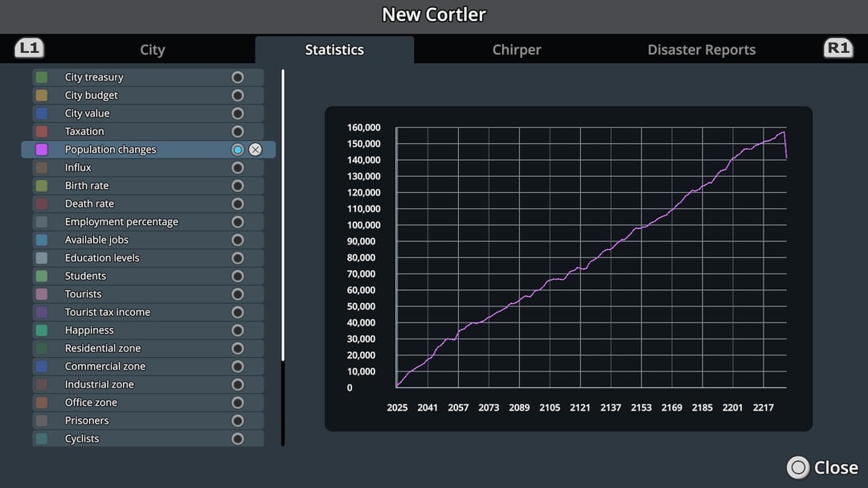Select the Cyclists row label
This screenshot has height=488, width=868.
(x=82, y=439)
